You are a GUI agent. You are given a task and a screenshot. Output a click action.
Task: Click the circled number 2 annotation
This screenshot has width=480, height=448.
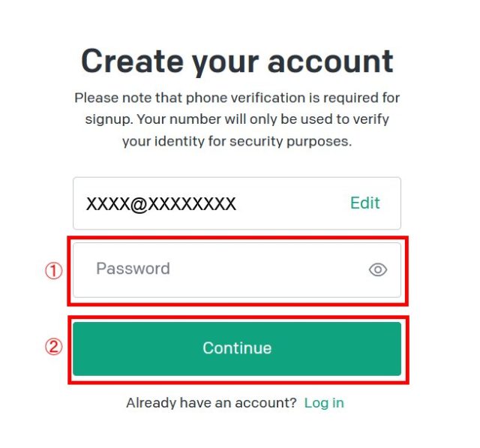click(x=53, y=347)
